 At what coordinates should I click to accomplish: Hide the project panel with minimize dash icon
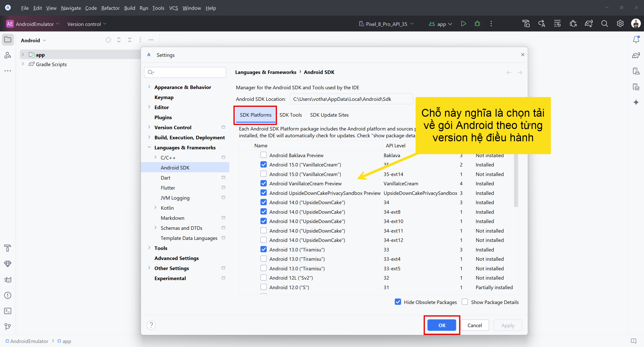151,40
